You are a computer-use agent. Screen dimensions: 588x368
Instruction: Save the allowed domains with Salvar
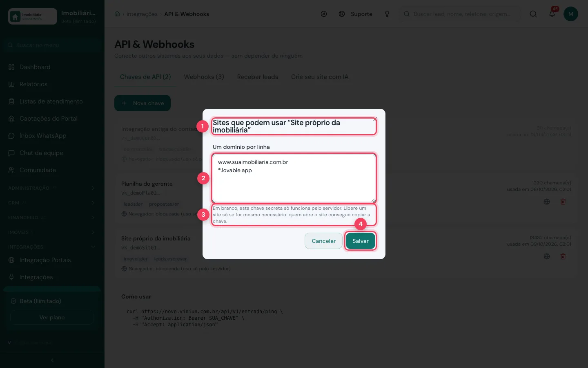[360, 241]
